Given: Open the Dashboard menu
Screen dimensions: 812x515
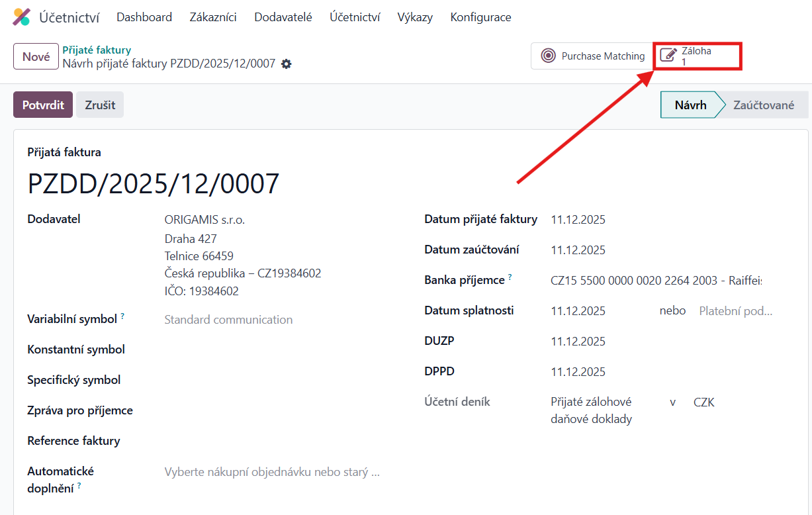Looking at the screenshot, I should click(x=144, y=17).
